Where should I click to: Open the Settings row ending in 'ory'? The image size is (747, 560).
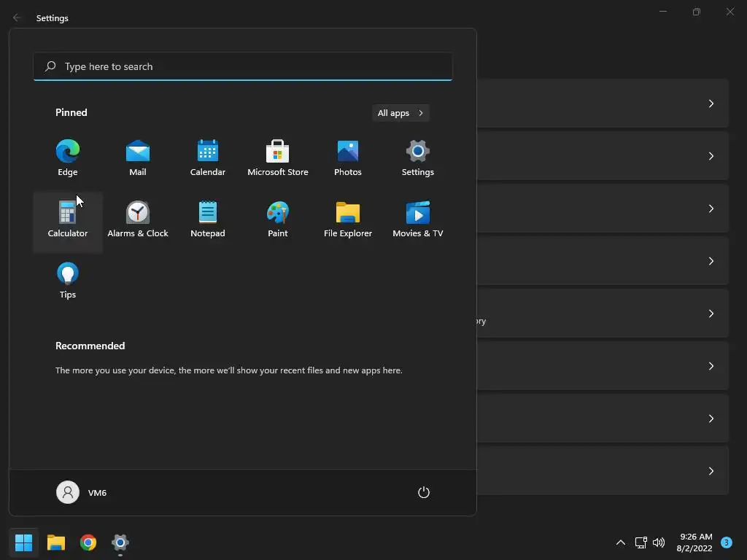[x=603, y=314]
